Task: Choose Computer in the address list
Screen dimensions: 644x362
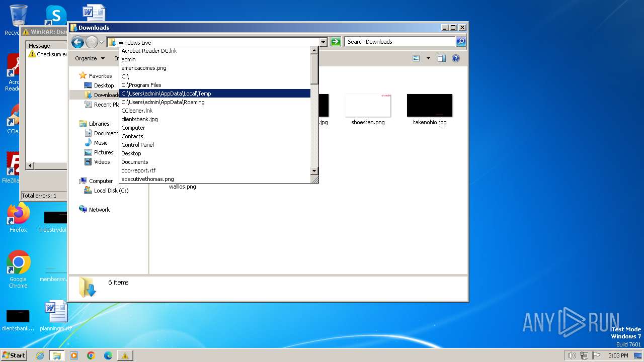Action: [215, 128]
